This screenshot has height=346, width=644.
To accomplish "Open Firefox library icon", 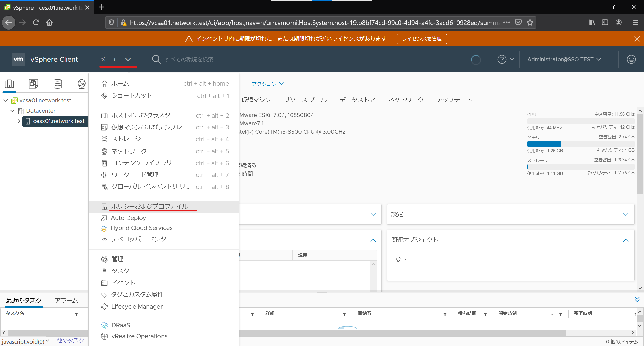I will (592, 22).
